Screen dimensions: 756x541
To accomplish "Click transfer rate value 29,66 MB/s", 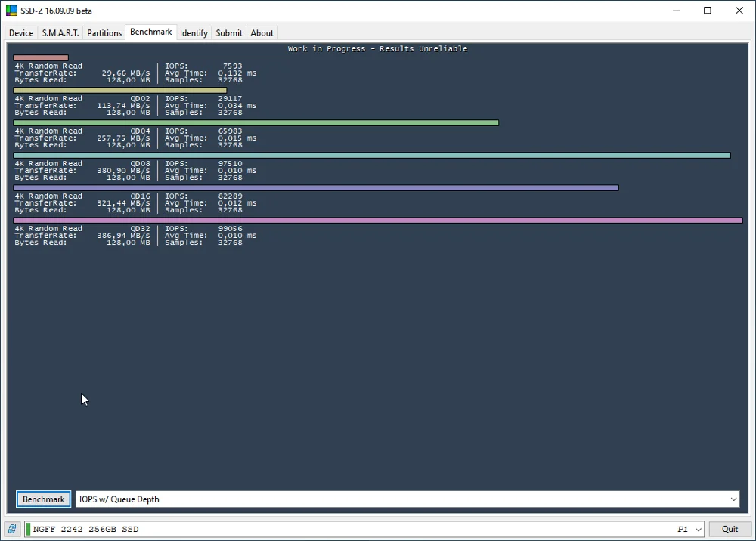I will 125,73.
